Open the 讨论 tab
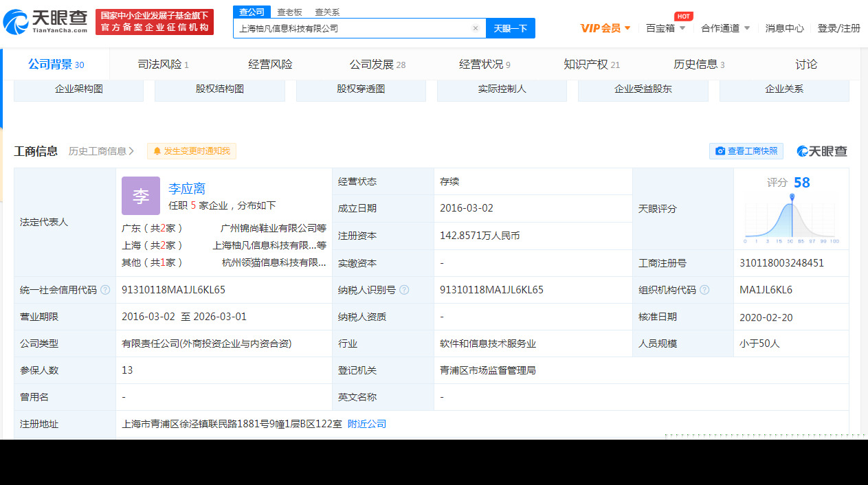The image size is (868, 485). click(806, 65)
